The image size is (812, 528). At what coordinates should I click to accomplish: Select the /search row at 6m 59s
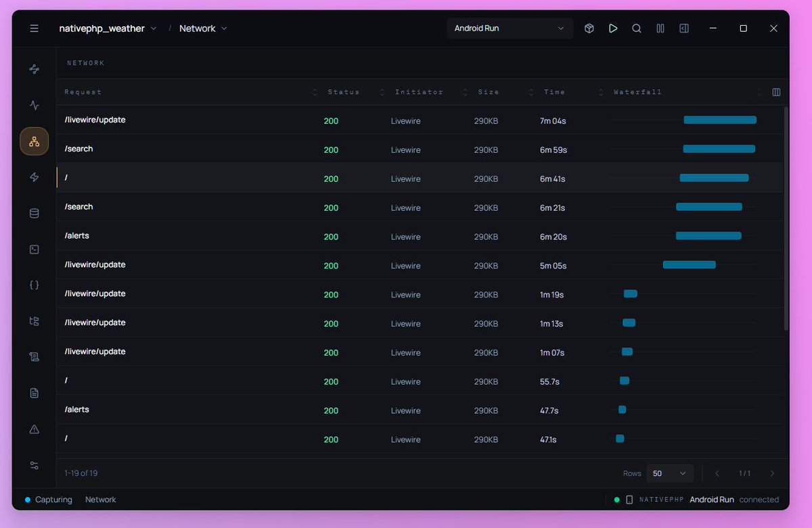[420, 149]
